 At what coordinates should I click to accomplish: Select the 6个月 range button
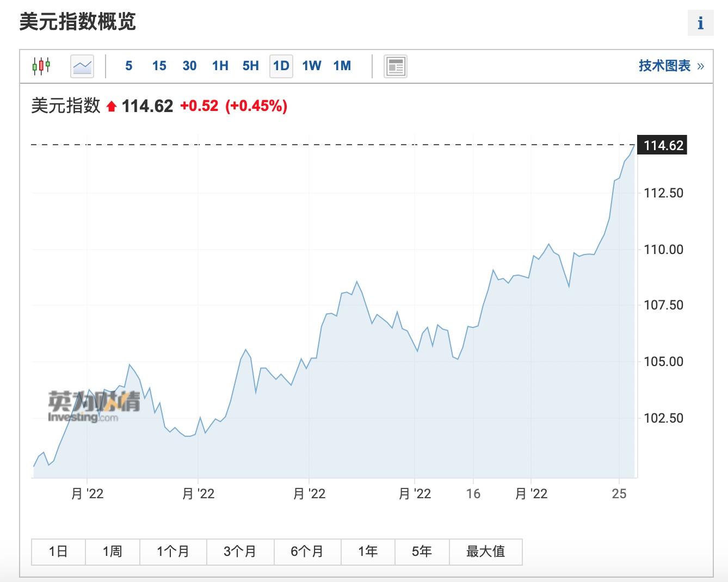(x=307, y=552)
